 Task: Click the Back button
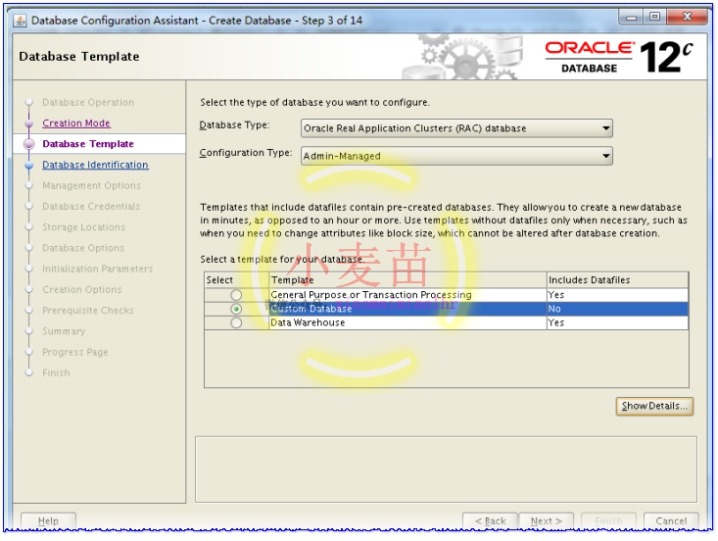coord(490,521)
